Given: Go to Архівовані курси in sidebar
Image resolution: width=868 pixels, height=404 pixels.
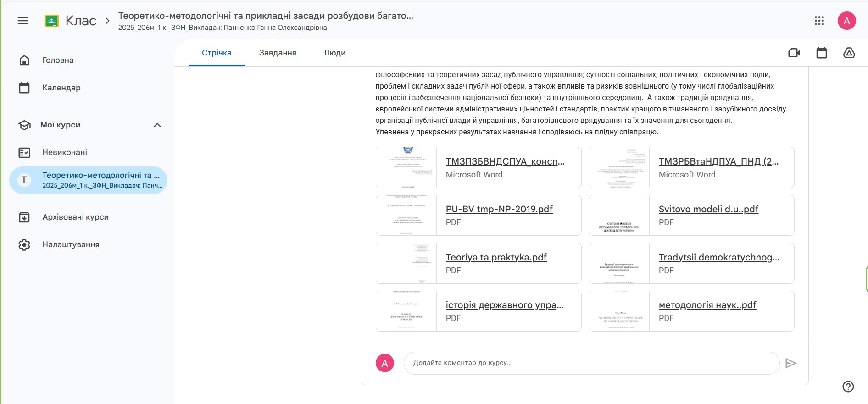Looking at the screenshot, I should click(75, 217).
